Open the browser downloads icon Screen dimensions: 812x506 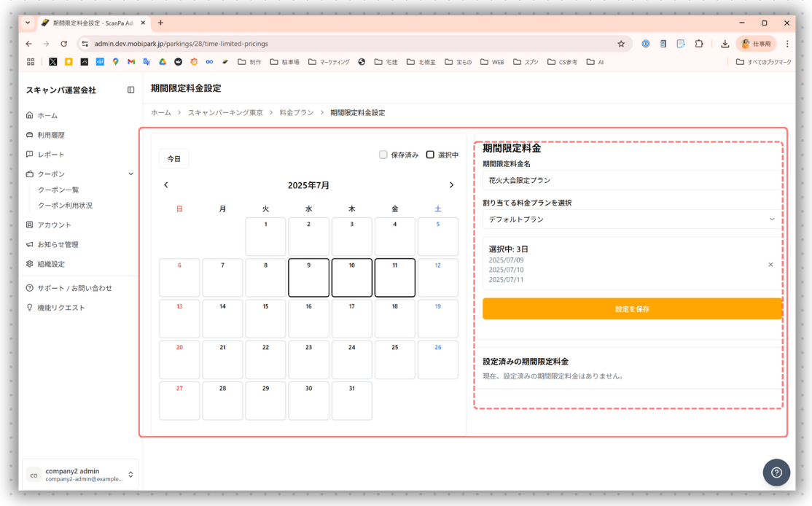pyautogui.click(x=725, y=44)
